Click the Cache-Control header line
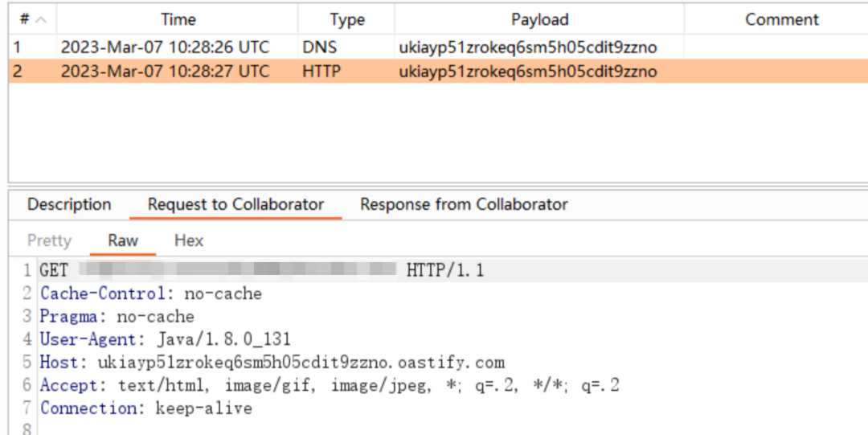Viewport: 868px width, 435px height. [x=150, y=293]
